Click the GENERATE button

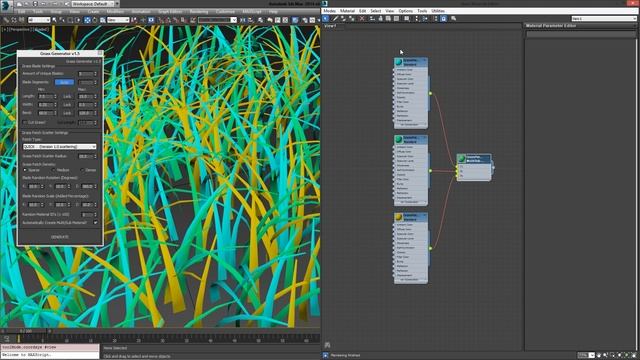[60, 237]
